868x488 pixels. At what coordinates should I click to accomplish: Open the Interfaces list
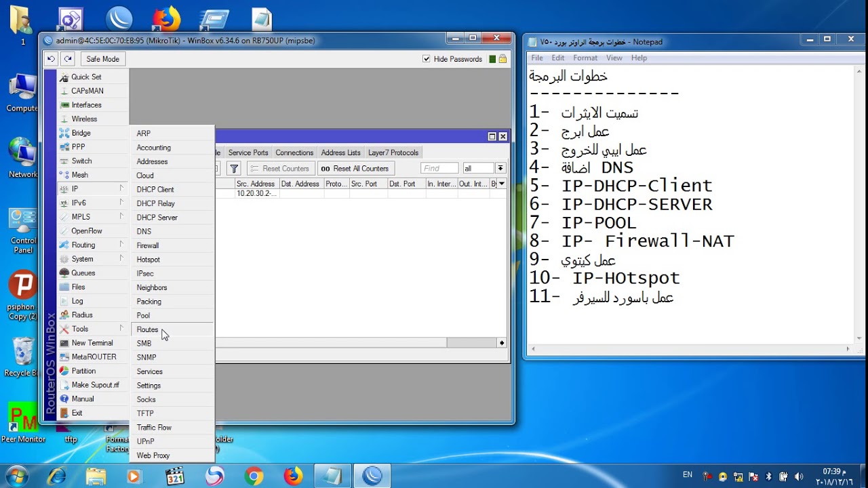tap(87, 105)
